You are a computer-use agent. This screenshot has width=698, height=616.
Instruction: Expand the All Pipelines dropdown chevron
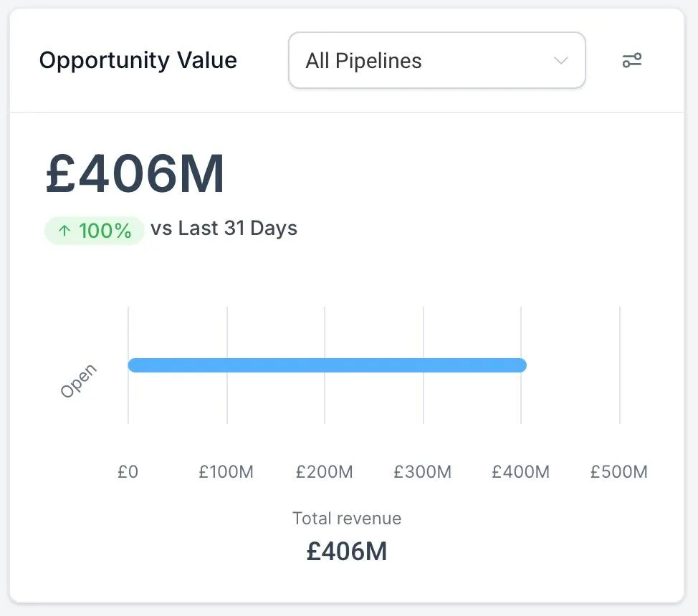561,60
